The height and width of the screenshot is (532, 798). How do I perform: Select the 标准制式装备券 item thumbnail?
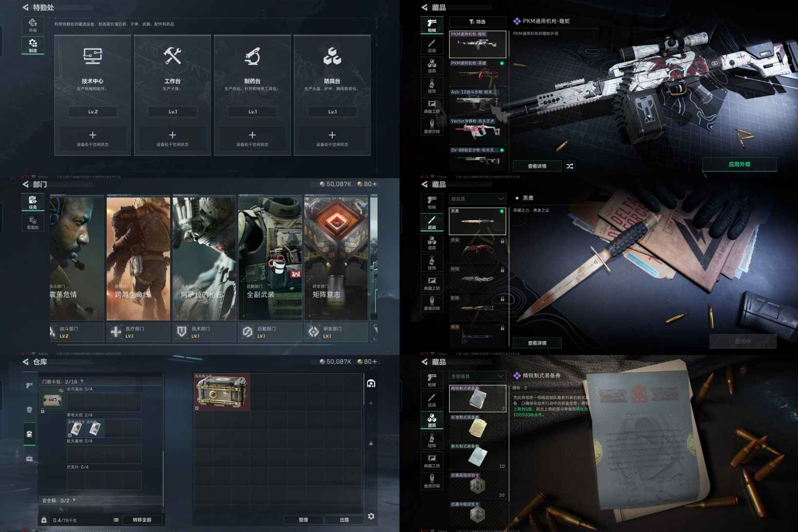(x=477, y=428)
